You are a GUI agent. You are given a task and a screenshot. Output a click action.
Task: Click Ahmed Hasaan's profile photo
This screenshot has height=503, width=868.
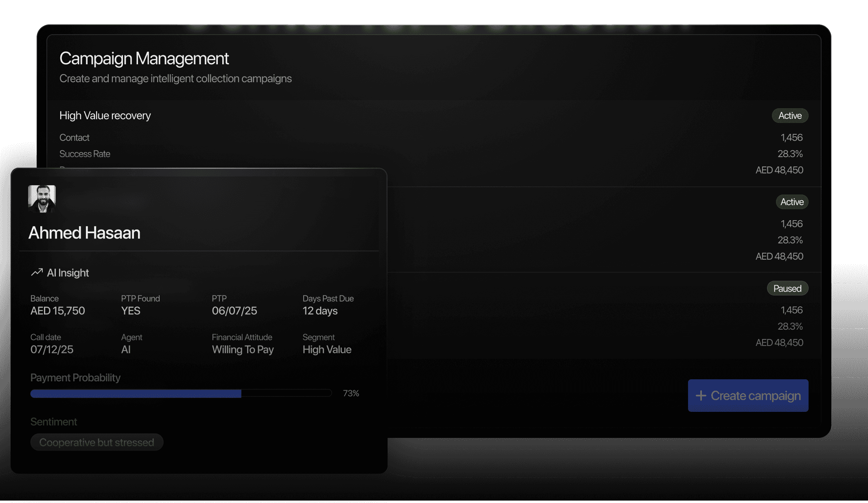42,199
